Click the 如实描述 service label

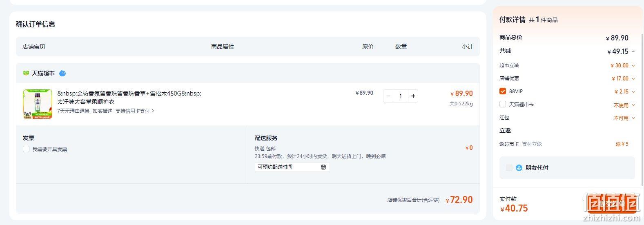tap(103, 111)
